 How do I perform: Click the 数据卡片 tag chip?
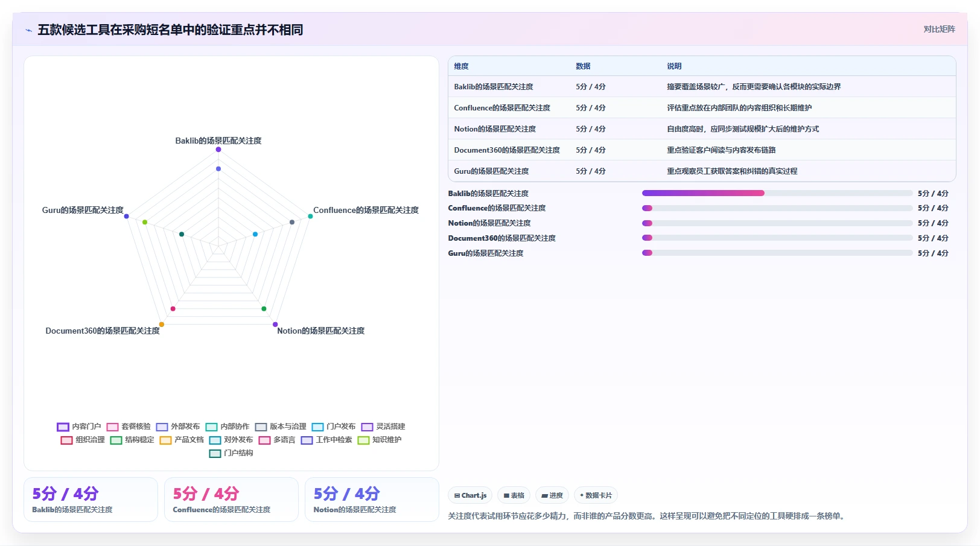point(596,495)
